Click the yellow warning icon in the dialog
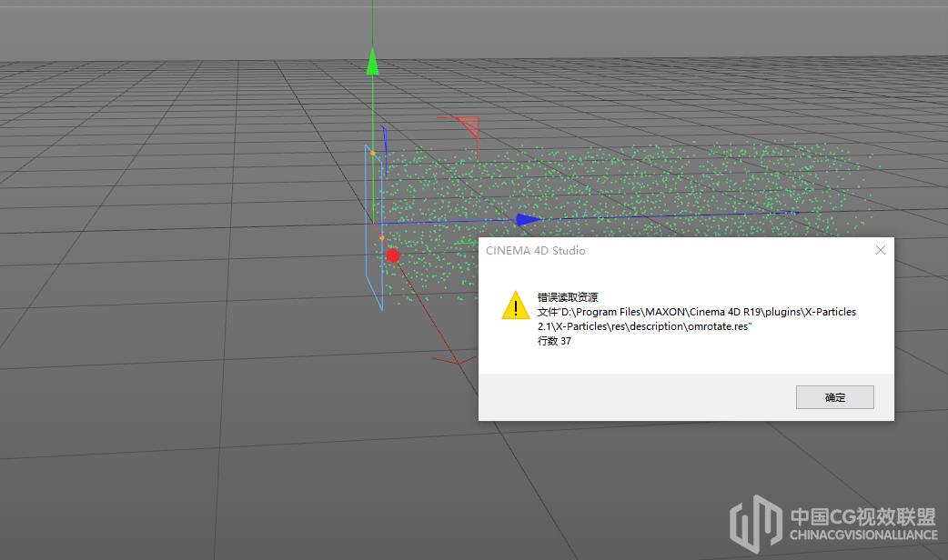This screenshot has height=560, width=948. [x=516, y=305]
